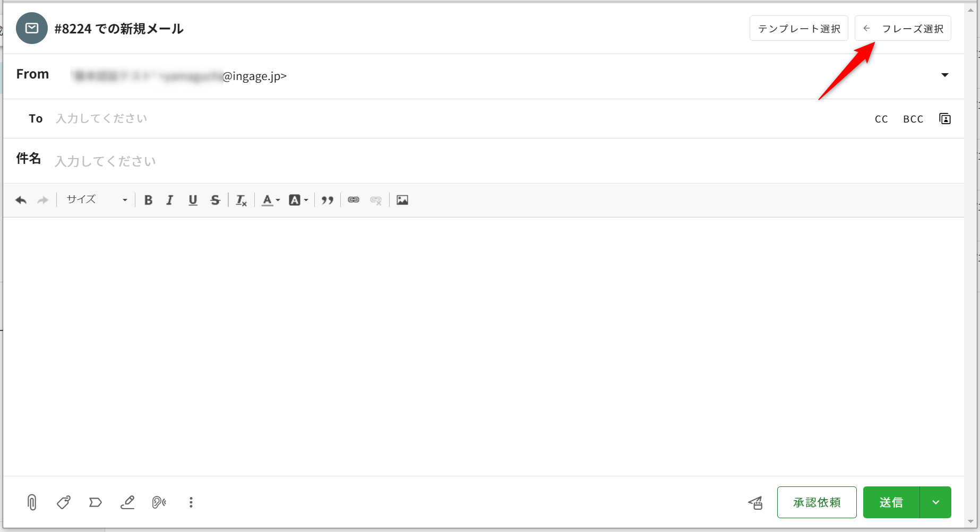Show the BCC field
The height and width of the screenshot is (532, 980).
point(913,119)
